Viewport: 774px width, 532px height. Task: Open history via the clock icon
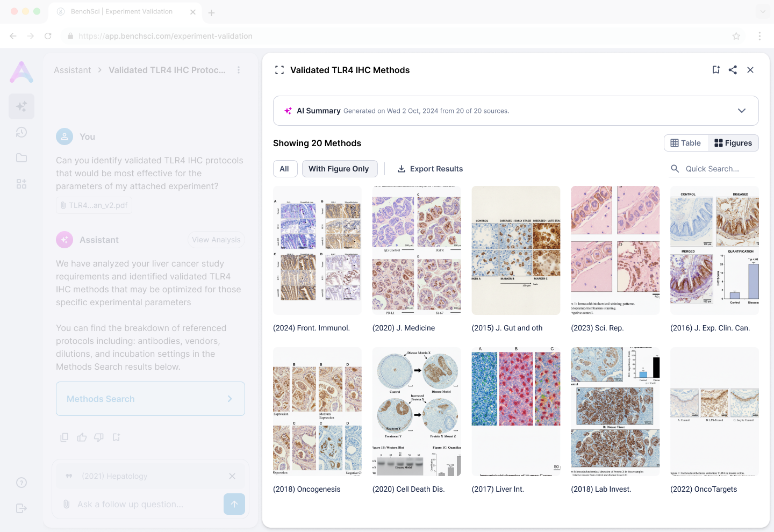[x=21, y=132]
